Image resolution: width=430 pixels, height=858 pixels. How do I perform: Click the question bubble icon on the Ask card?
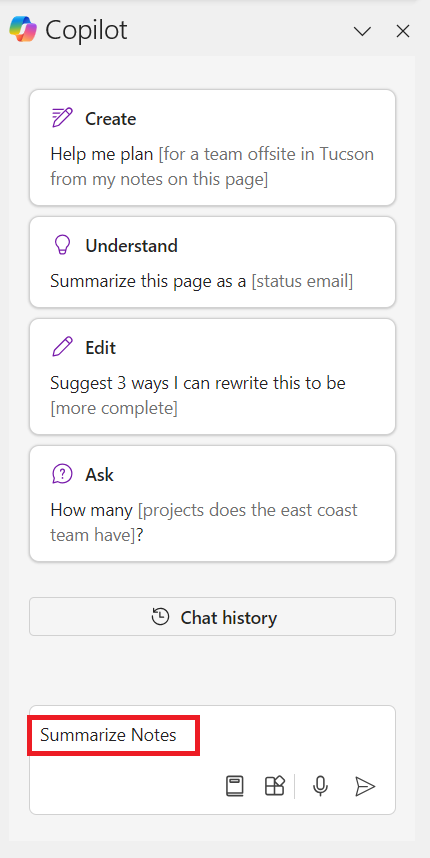[x=62, y=474]
